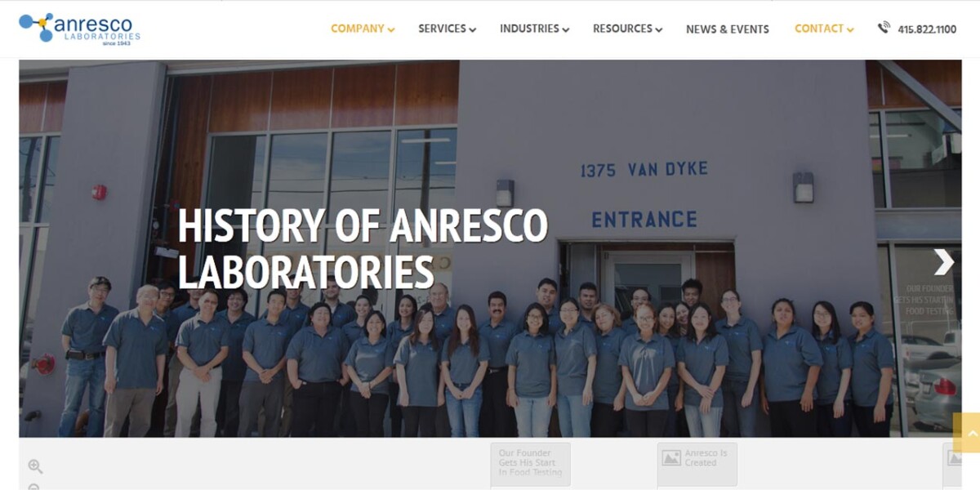Click the phone handset icon

coord(884,28)
